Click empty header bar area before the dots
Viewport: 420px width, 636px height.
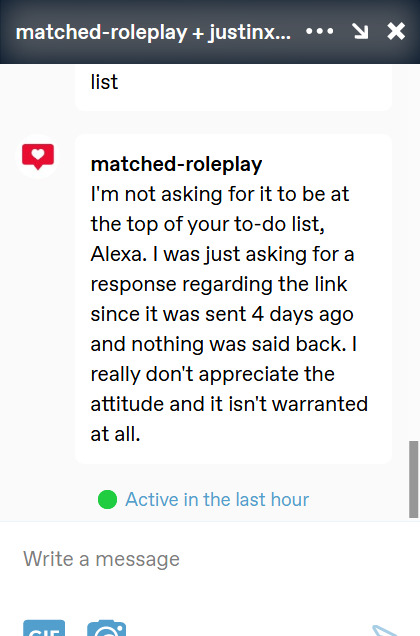coord(298,31)
